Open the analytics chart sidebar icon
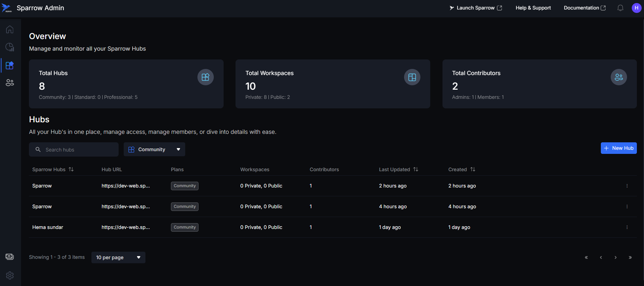The height and width of the screenshot is (286, 644). point(10,47)
